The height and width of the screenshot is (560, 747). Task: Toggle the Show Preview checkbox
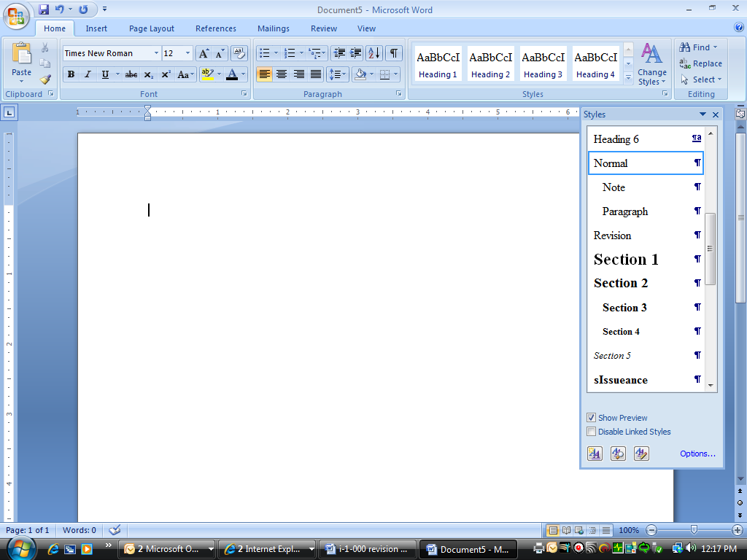click(x=592, y=418)
